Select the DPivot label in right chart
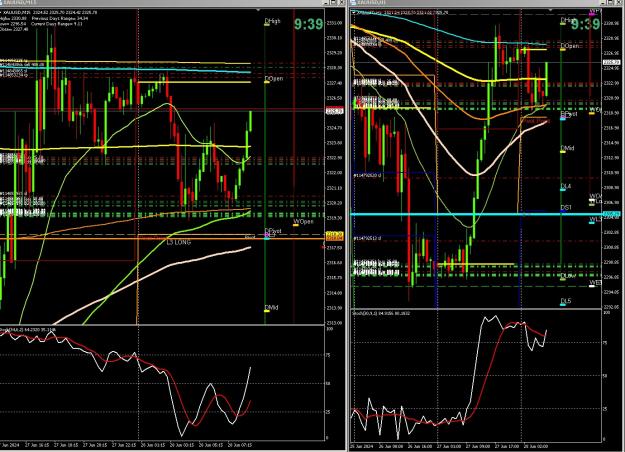The image size is (625, 452). click(569, 114)
